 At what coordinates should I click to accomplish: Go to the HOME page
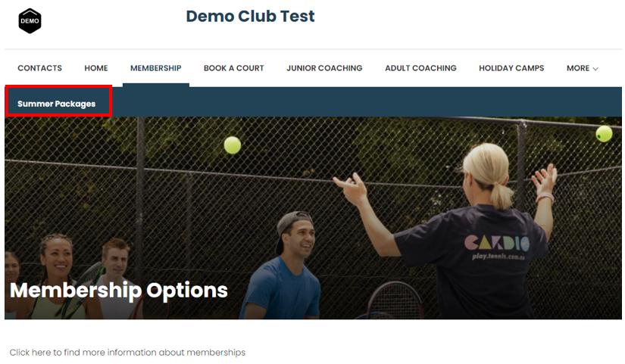[x=96, y=68]
